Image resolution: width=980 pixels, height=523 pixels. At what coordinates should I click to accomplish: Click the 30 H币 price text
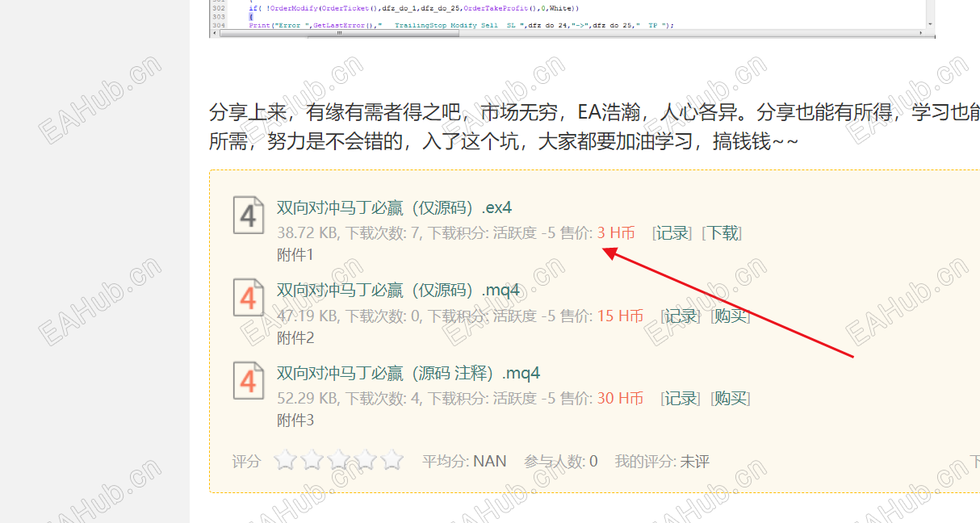click(620, 398)
